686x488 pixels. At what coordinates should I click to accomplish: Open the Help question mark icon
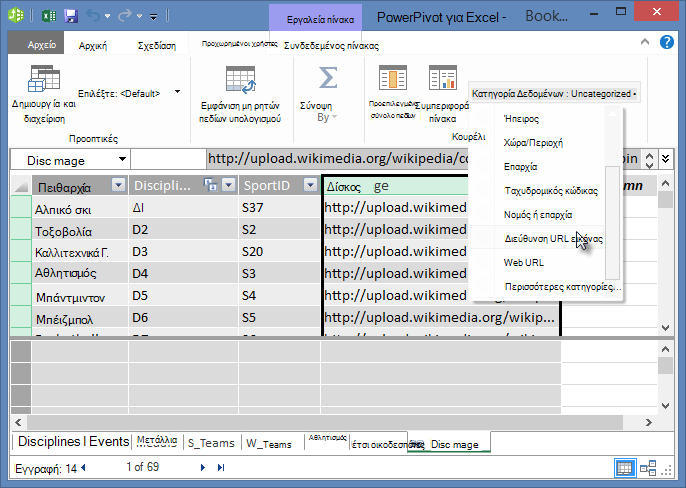pyautogui.click(x=667, y=42)
